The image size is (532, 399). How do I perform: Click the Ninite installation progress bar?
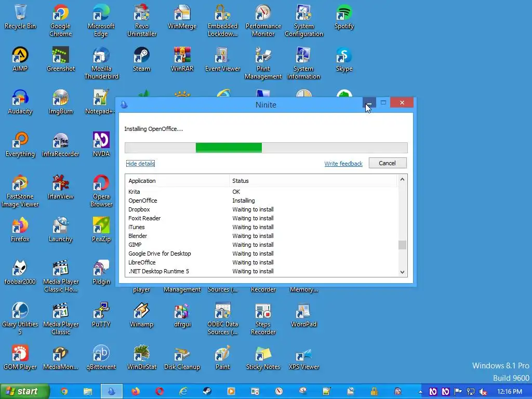click(266, 148)
